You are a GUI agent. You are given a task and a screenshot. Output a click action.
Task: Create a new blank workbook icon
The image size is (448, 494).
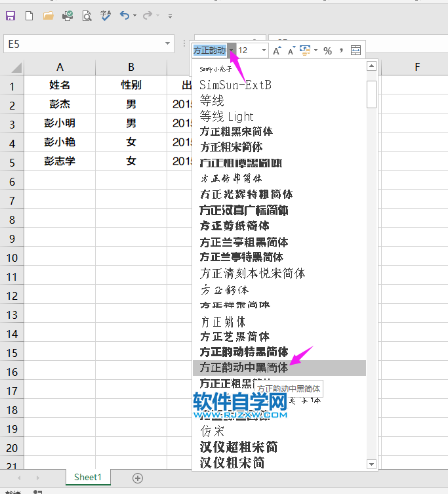pyautogui.click(x=29, y=16)
